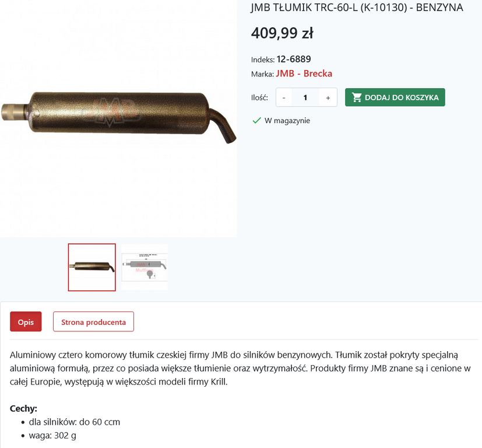Click the 'dla silników: do 60 ccm' bullet
This screenshot has width=482, height=448.
pyautogui.click(x=75, y=422)
